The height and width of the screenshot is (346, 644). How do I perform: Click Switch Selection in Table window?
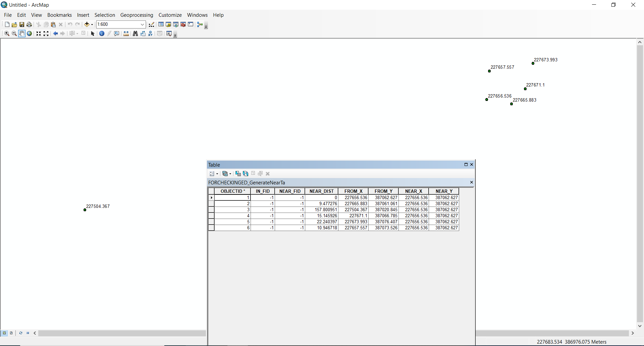[x=246, y=174]
